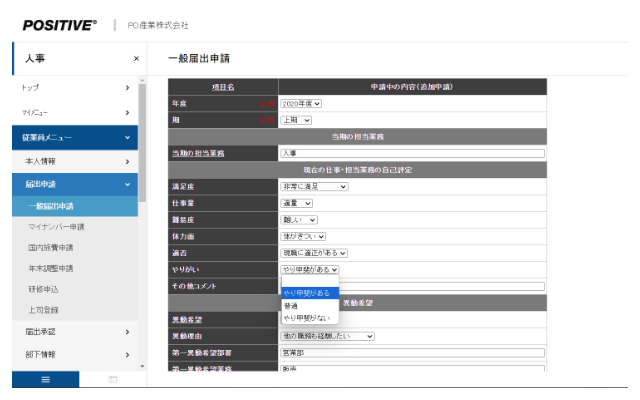Viewport: 640px width, 400px height.
Task: Open the トップ menu item
Action: pyautogui.click(x=75, y=87)
